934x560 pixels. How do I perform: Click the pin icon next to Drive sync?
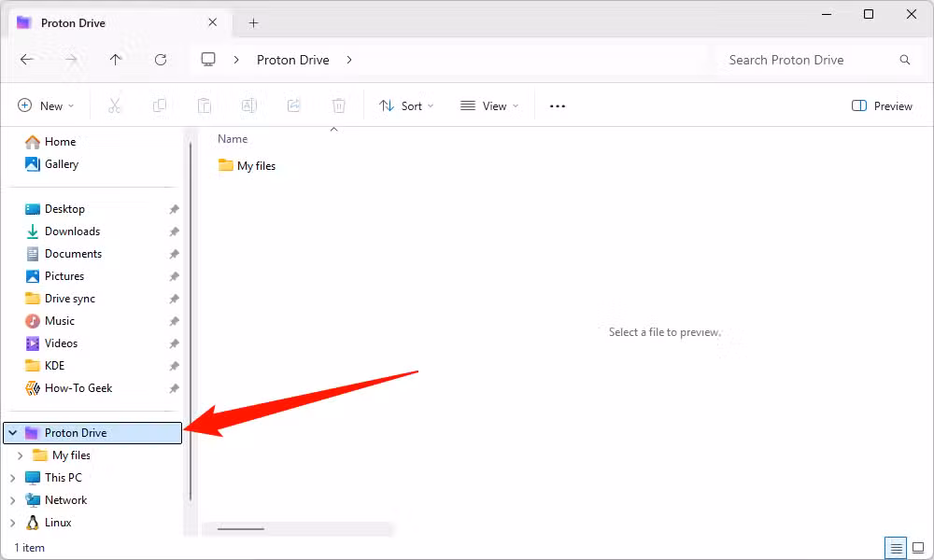click(x=174, y=299)
